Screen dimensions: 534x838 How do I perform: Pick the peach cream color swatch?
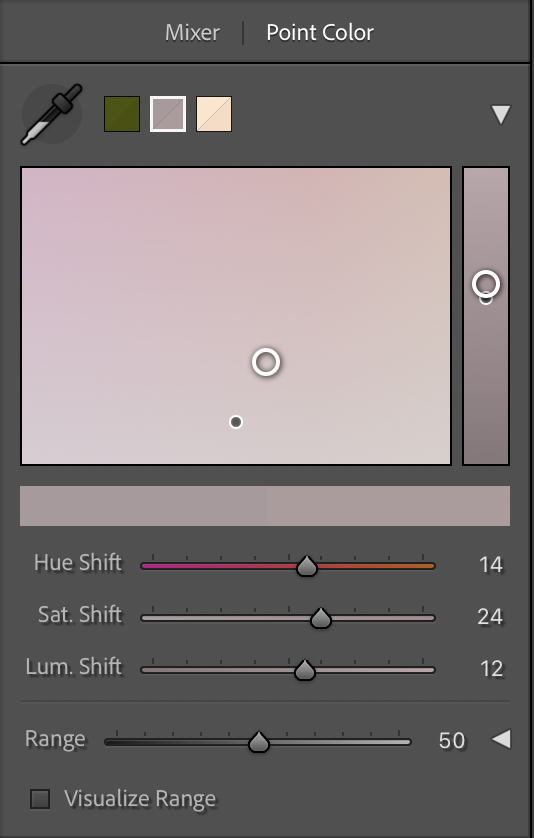click(x=214, y=114)
